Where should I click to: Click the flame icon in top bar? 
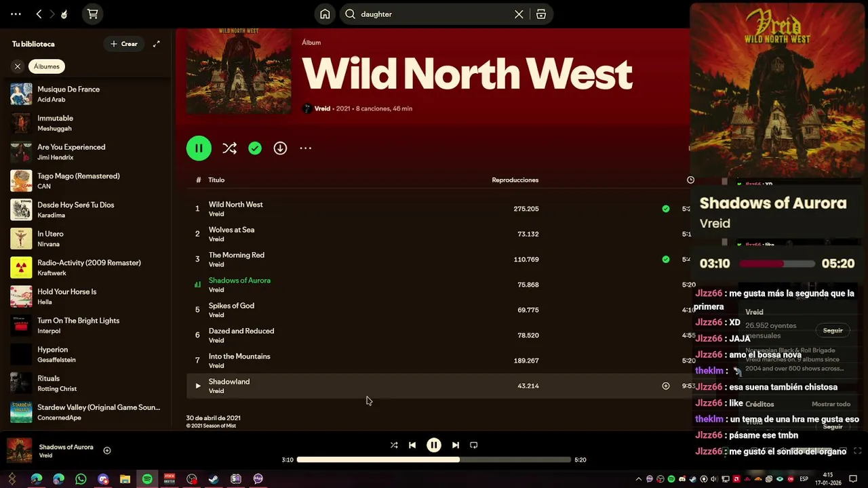click(64, 14)
